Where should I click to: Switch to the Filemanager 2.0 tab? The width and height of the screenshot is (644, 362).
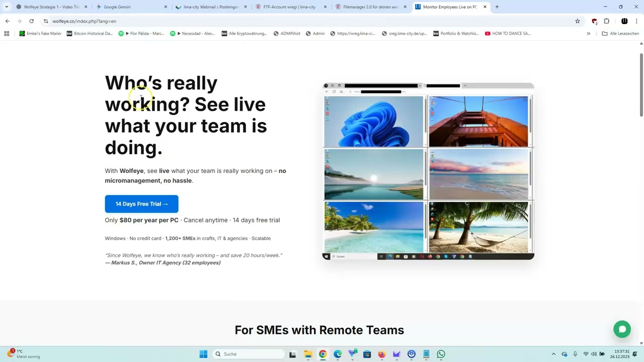[371, 7]
